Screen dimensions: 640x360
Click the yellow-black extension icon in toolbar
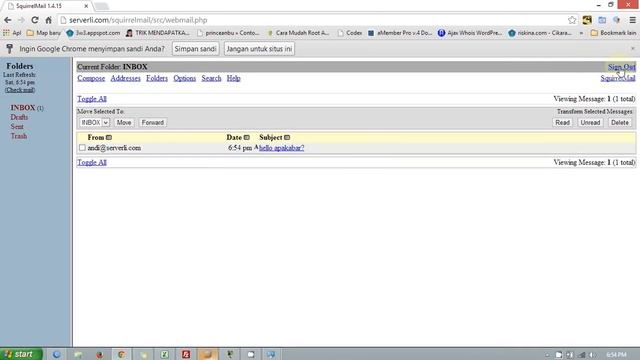pos(587,20)
